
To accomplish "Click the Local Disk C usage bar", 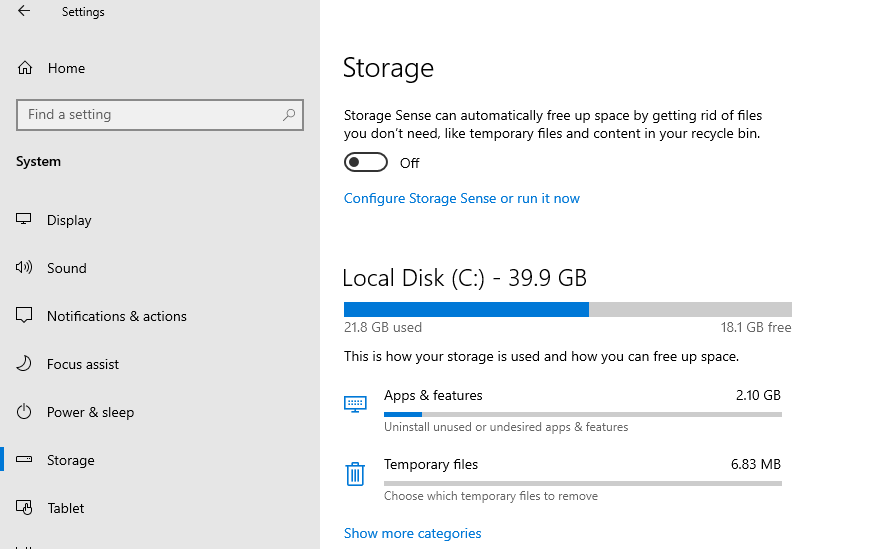I will click(567, 310).
